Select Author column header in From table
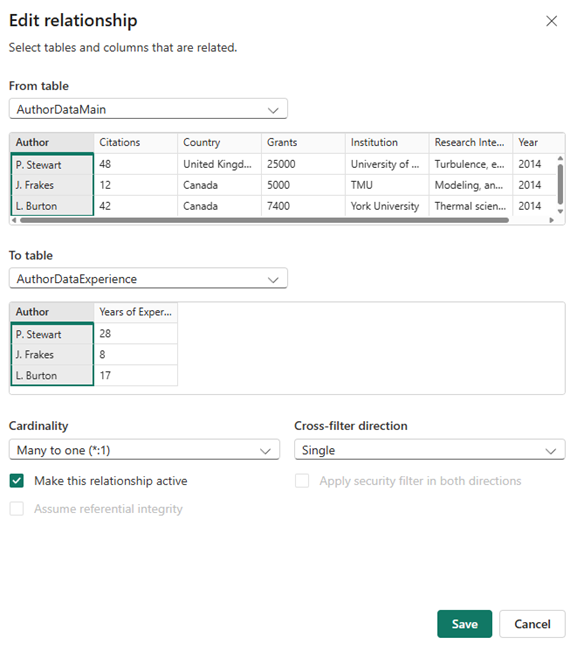 pyautogui.click(x=52, y=142)
